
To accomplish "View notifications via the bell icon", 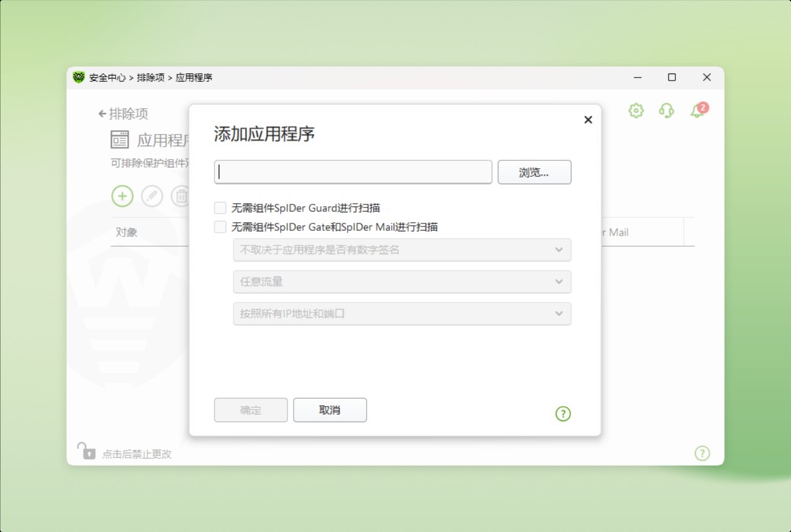I will [x=697, y=110].
